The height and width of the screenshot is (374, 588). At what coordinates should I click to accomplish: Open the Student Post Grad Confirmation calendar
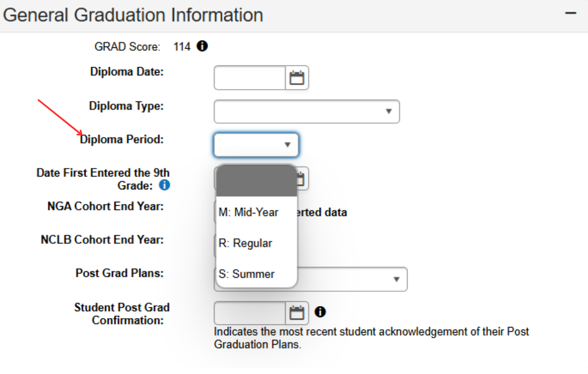click(297, 313)
